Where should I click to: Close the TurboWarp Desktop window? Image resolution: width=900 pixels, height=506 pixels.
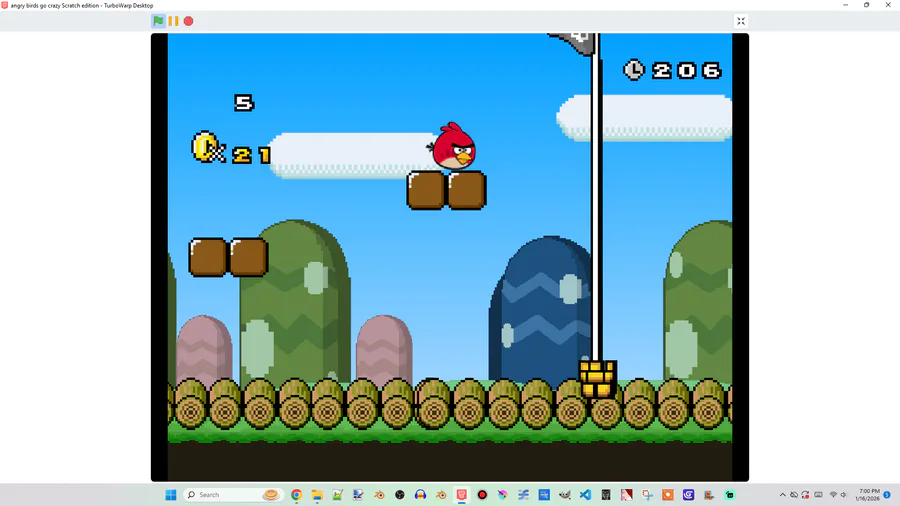(x=888, y=5)
